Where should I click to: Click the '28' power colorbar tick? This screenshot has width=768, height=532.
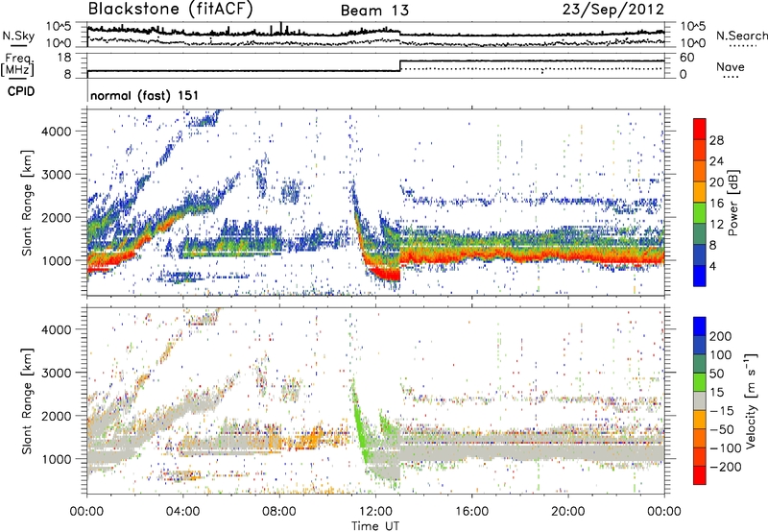[716, 140]
